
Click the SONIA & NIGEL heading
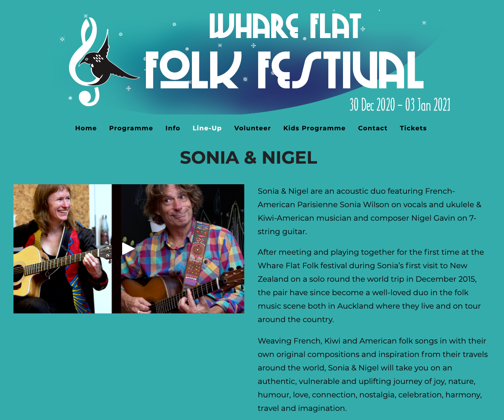(249, 158)
